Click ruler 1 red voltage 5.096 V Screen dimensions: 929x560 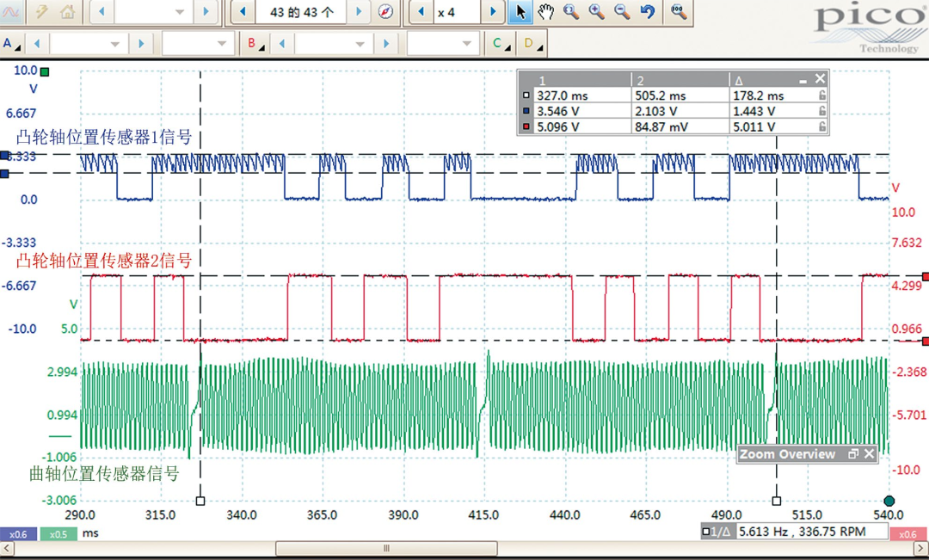pos(558,126)
